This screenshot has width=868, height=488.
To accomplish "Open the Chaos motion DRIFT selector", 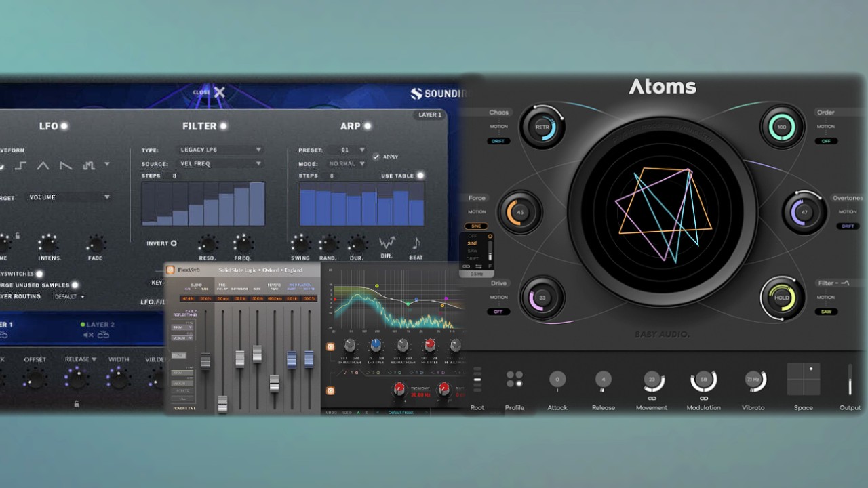I will [x=498, y=141].
